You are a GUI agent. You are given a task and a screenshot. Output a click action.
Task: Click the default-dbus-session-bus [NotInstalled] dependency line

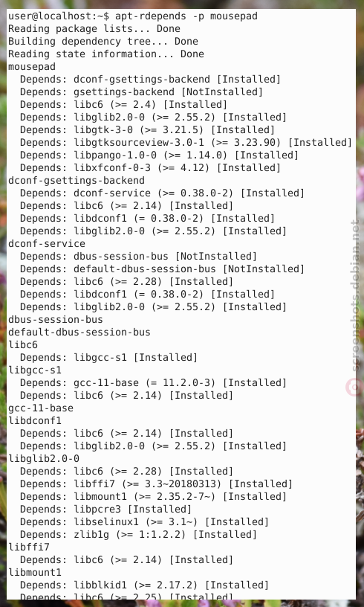pos(162,269)
